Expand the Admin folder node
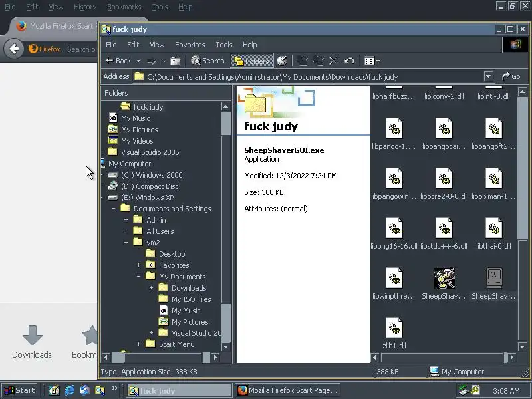 point(126,220)
